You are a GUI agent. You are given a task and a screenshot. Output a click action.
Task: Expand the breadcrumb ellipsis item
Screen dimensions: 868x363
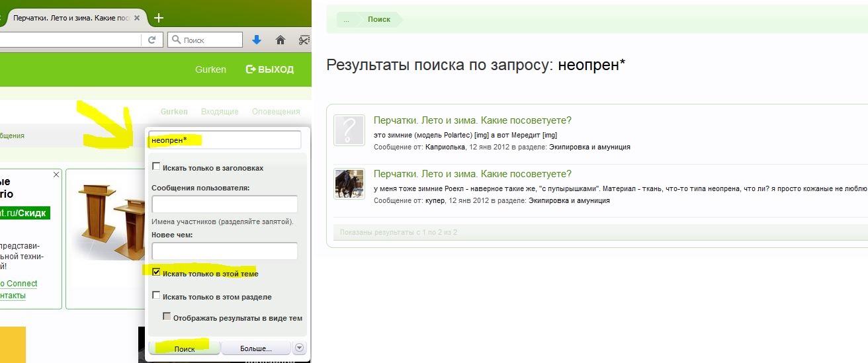346,20
